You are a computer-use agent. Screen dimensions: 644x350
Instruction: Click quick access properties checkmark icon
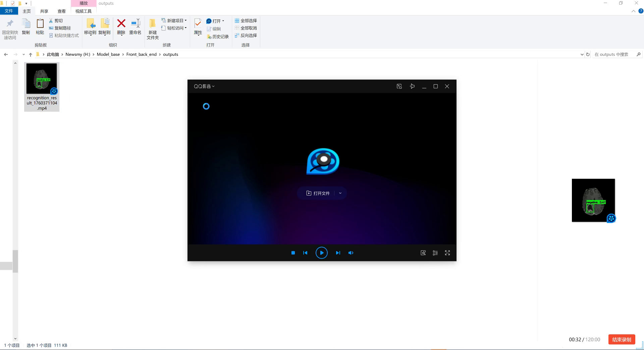click(12, 3)
